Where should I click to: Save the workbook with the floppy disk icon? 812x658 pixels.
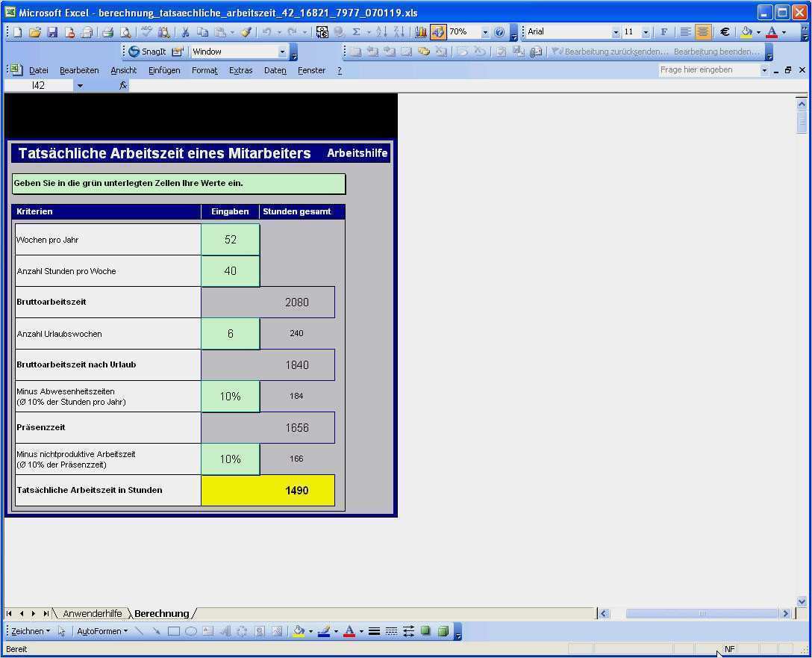pos(52,32)
